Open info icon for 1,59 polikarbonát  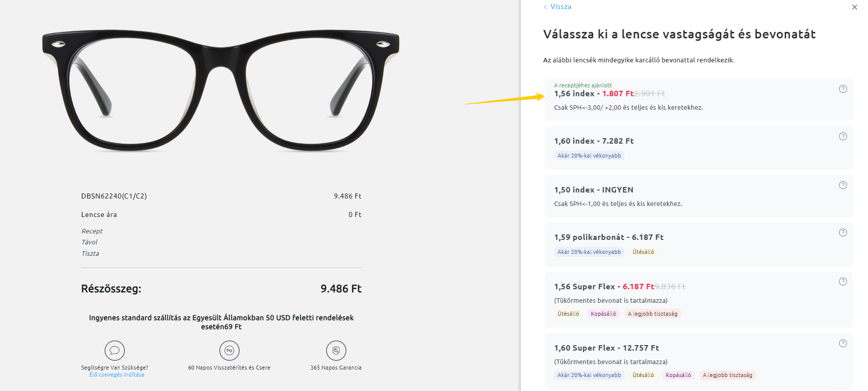click(x=843, y=232)
